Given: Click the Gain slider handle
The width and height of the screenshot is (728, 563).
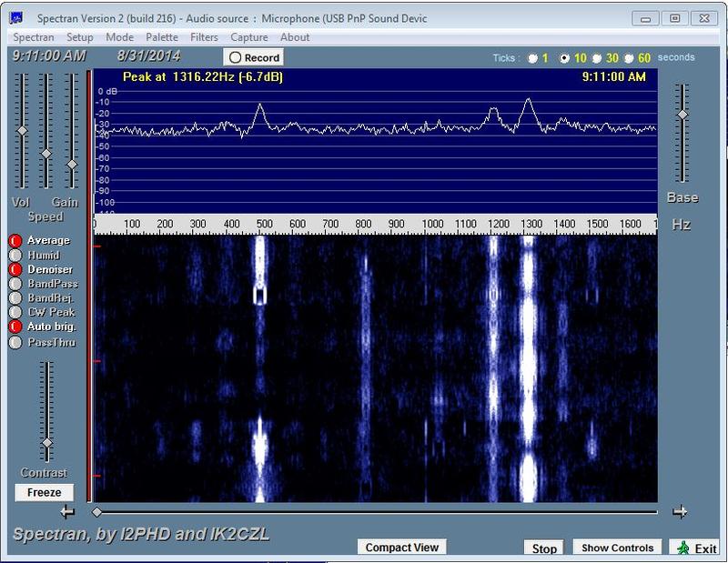Looking at the screenshot, I should point(72,165).
